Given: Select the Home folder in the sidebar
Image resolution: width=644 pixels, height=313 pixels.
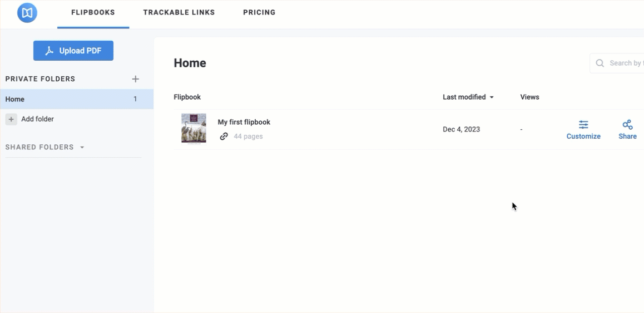Looking at the screenshot, I should coord(15,99).
